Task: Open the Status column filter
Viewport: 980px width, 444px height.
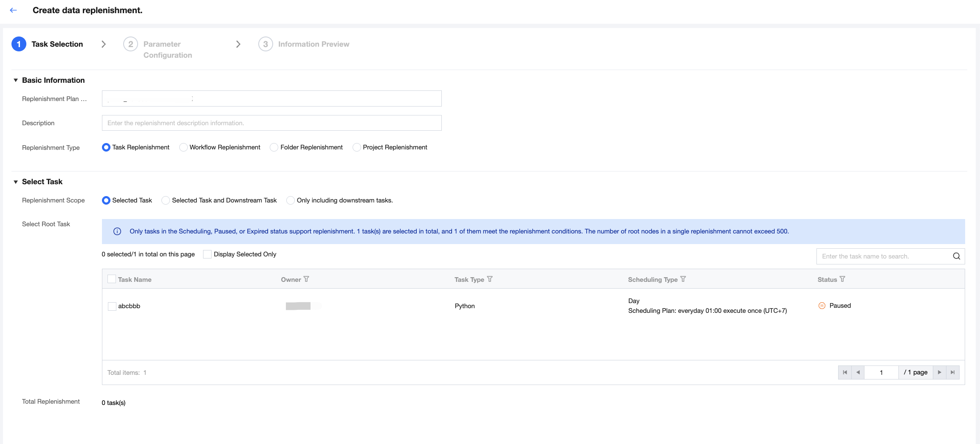Action: coord(842,279)
